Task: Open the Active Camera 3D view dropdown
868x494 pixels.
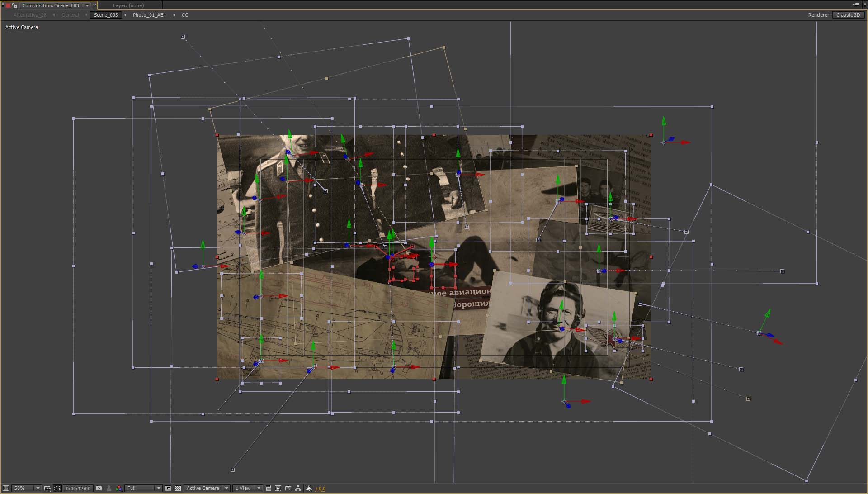Action: coord(207,489)
